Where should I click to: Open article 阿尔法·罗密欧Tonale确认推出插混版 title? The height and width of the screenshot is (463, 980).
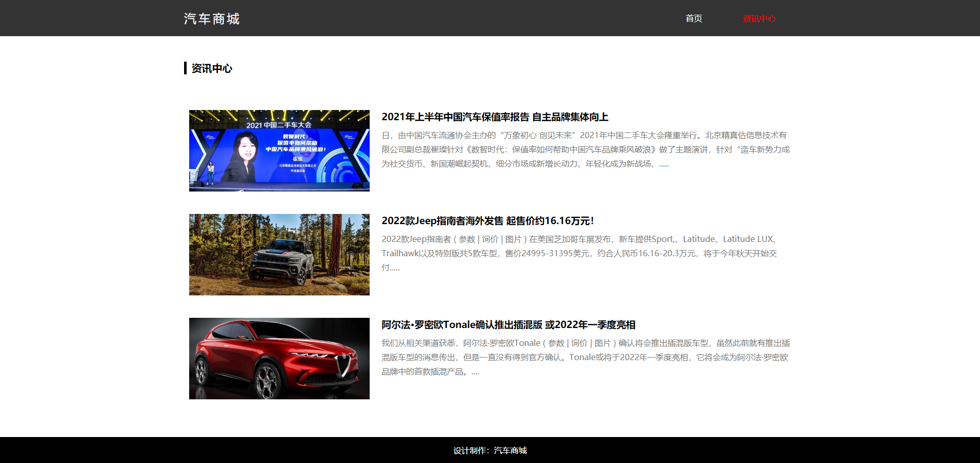tap(508, 325)
